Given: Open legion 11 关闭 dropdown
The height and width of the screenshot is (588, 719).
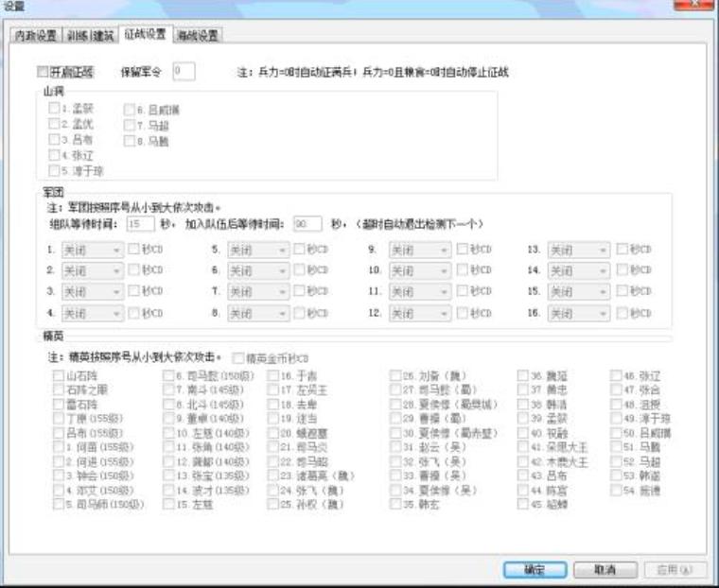Looking at the screenshot, I should (x=419, y=291).
